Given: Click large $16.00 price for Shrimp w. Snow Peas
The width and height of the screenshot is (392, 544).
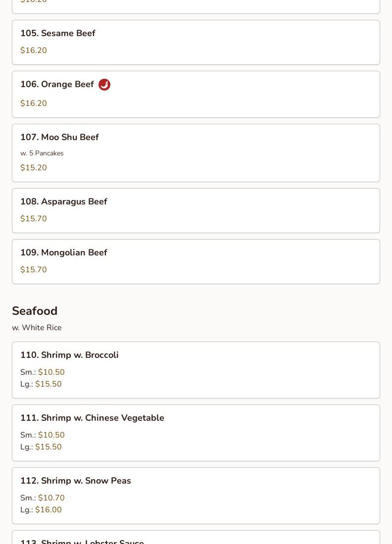Looking at the screenshot, I should coord(48,510).
